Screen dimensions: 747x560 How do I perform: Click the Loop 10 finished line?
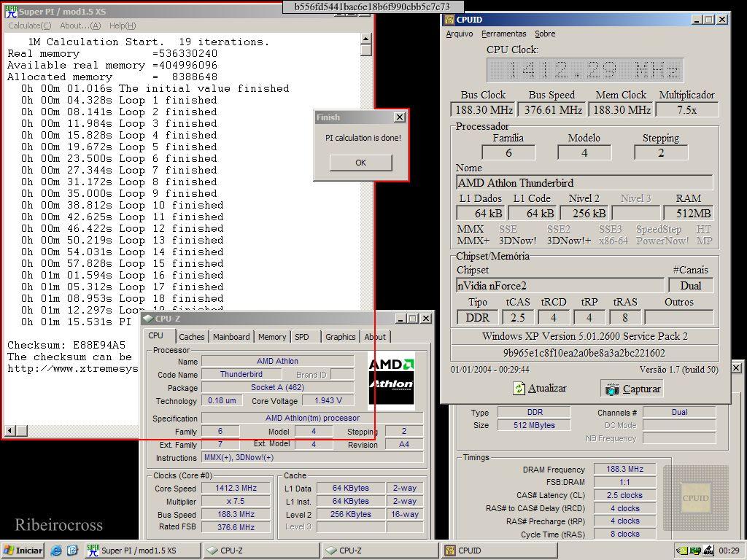pos(122,205)
